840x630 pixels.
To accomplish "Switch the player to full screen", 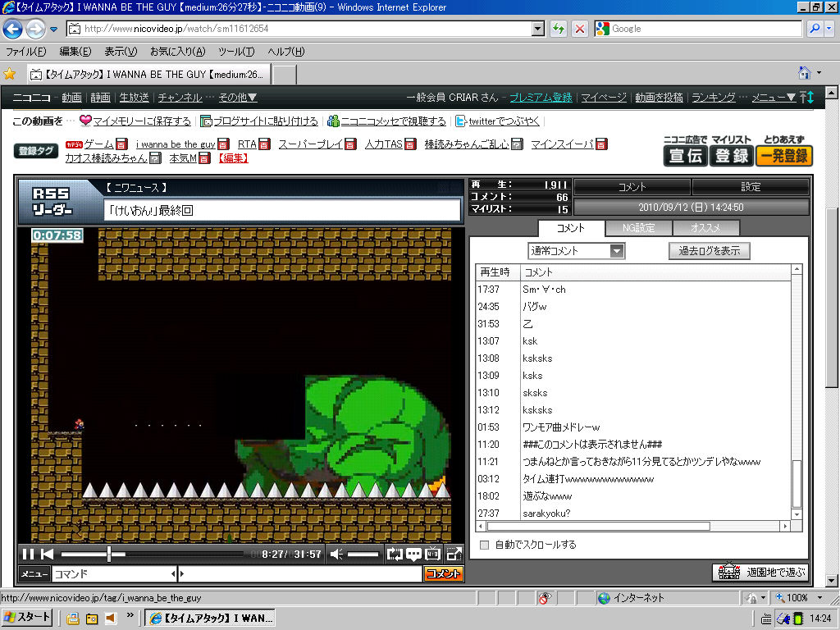I will (x=454, y=554).
